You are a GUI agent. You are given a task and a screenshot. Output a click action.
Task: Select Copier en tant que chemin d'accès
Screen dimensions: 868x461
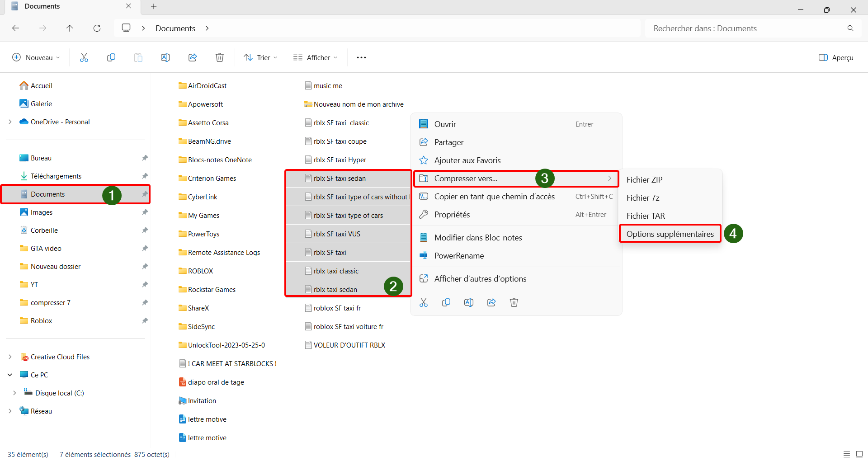click(516, 196)
